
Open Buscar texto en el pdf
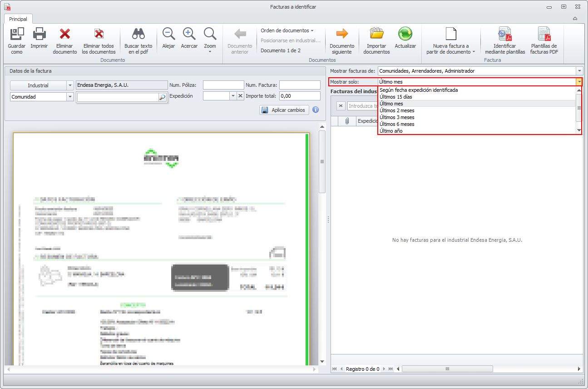click(x=138, y=40)
